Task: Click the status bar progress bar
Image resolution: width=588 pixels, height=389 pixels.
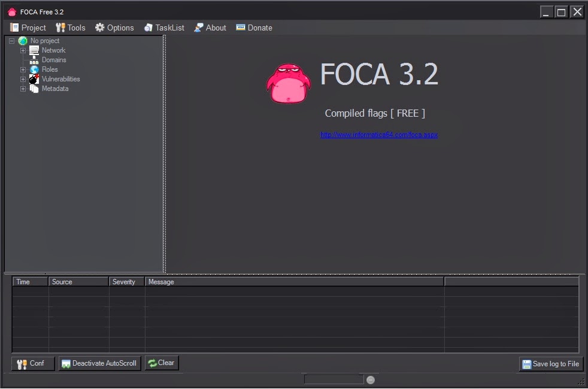Action: click(x=334, y=379)
